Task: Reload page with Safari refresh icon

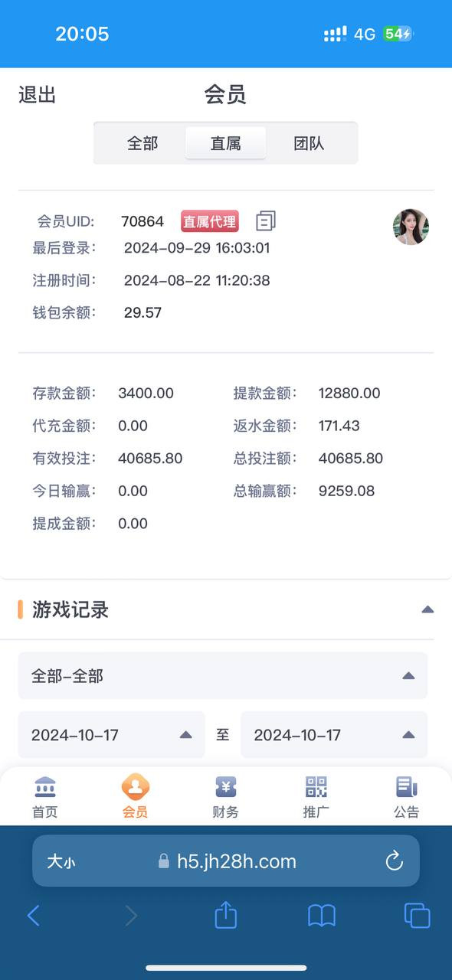Action: pyautogui.click(x=395, y=861)
